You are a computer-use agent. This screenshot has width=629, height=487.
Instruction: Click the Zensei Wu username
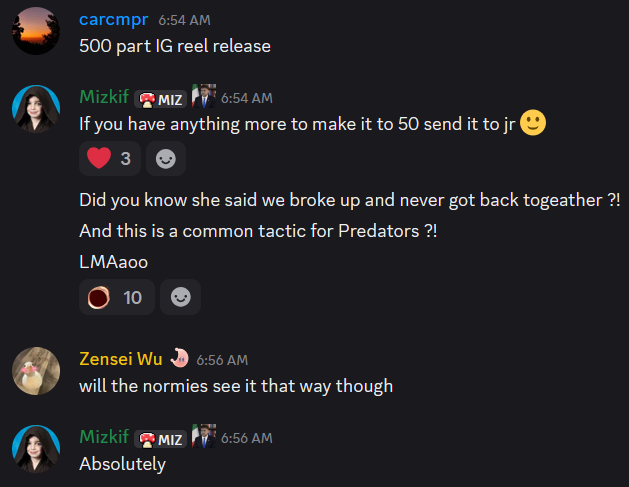[121, 359]
